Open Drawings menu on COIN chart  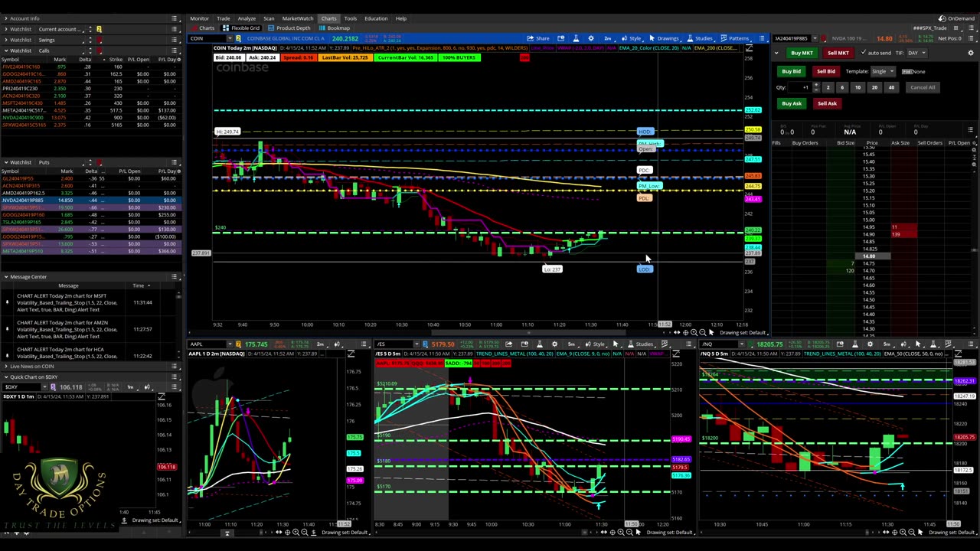[665, 38]
